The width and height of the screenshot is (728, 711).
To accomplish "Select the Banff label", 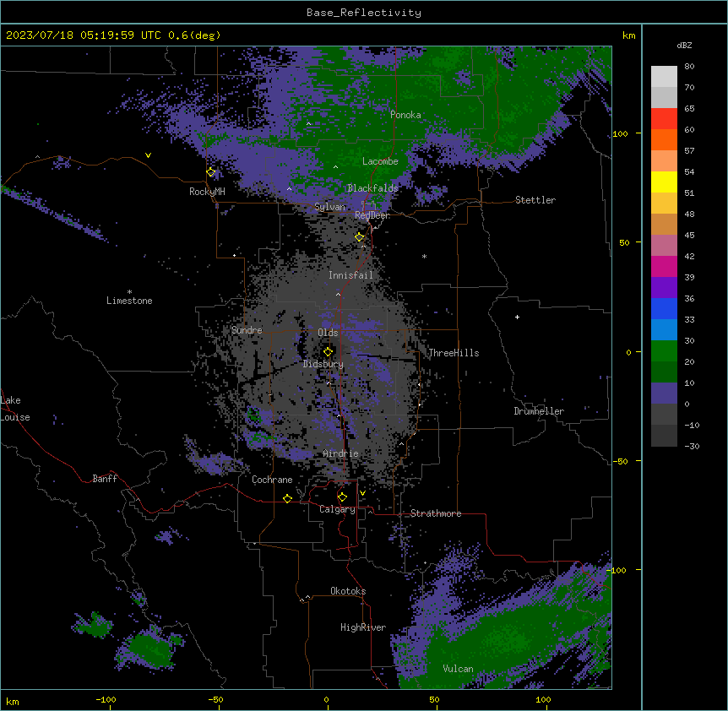I will click(x=105, y=479).
